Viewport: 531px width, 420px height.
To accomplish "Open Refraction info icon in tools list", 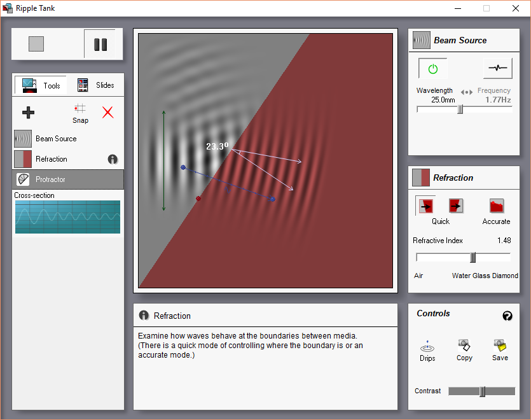I will (113, 159).
